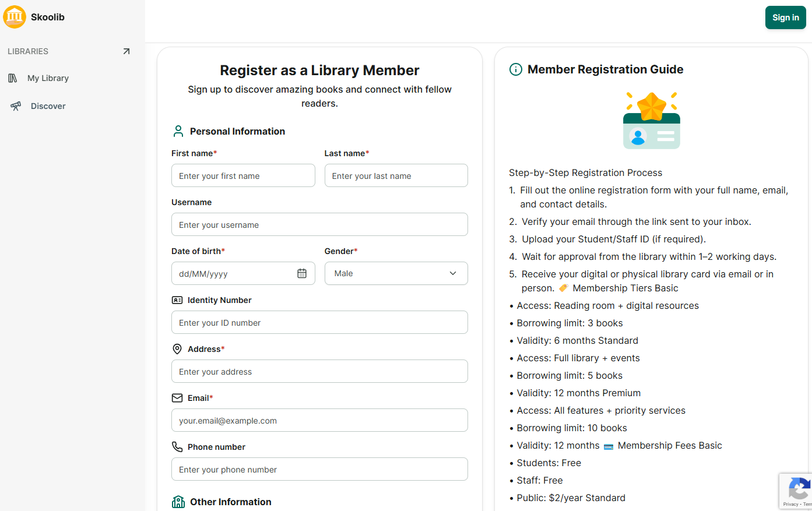Click into the Username field
The height and width of the screenshot is (511, 812).
tap(319, 224)
